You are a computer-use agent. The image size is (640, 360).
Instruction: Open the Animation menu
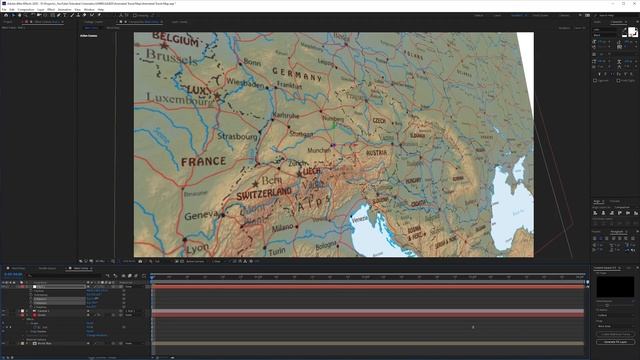[64, 9]
